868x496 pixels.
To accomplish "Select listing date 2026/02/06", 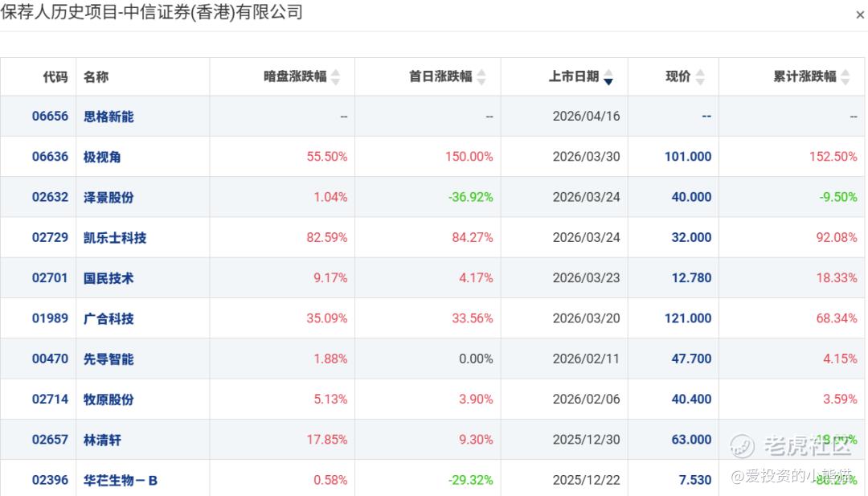I will [x=586, y=399].
